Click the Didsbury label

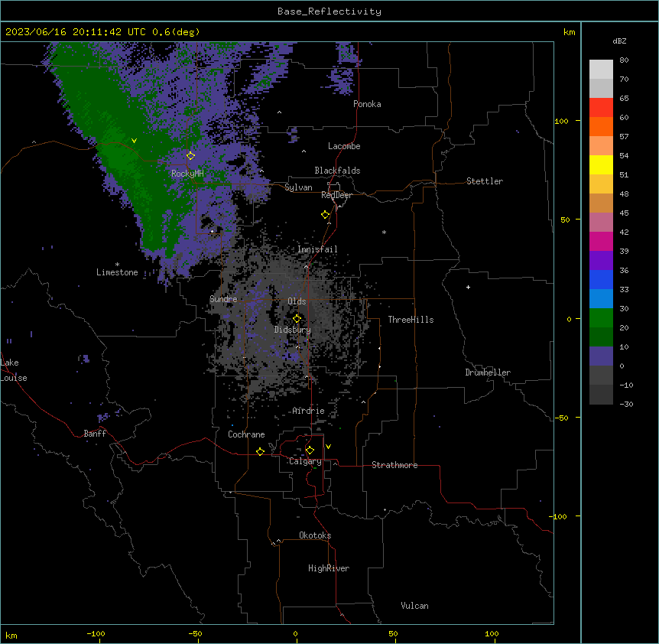tap(292, 330)
